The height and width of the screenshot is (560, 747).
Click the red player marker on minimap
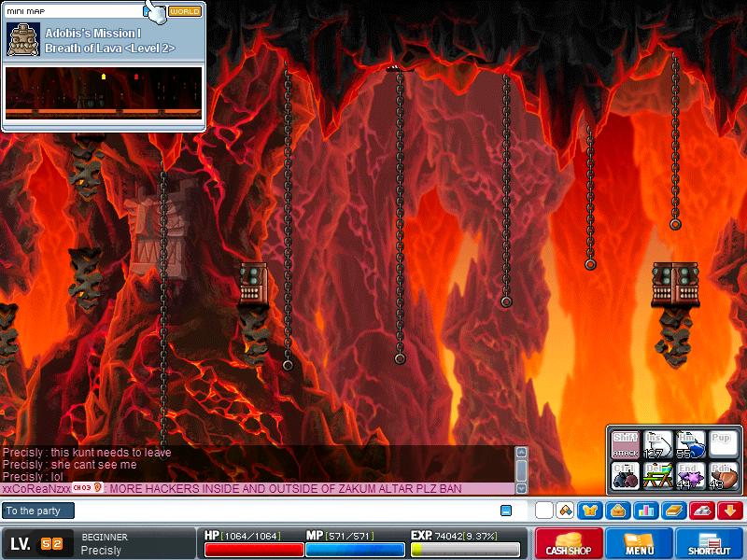click(x=136, y=77)
